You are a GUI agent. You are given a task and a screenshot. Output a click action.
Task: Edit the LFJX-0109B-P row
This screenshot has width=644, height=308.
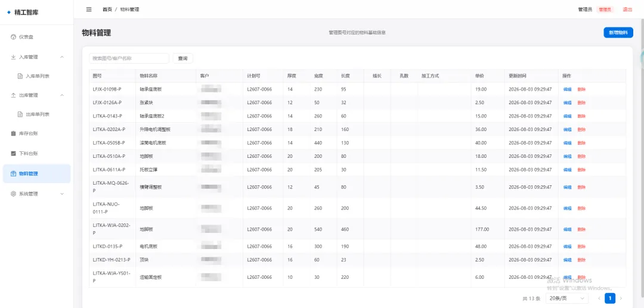[x=567, y=89]
